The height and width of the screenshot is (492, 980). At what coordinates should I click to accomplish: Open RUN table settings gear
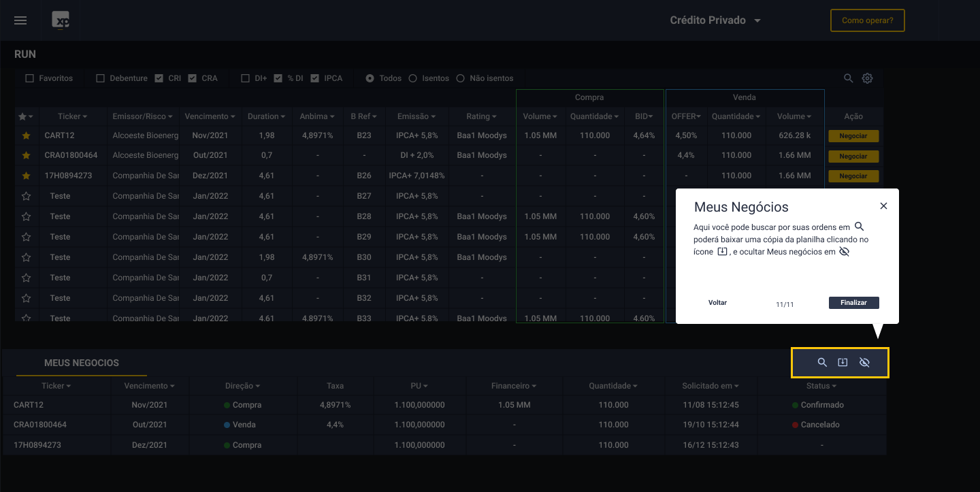pyautogui.click(x=867, y=78)
